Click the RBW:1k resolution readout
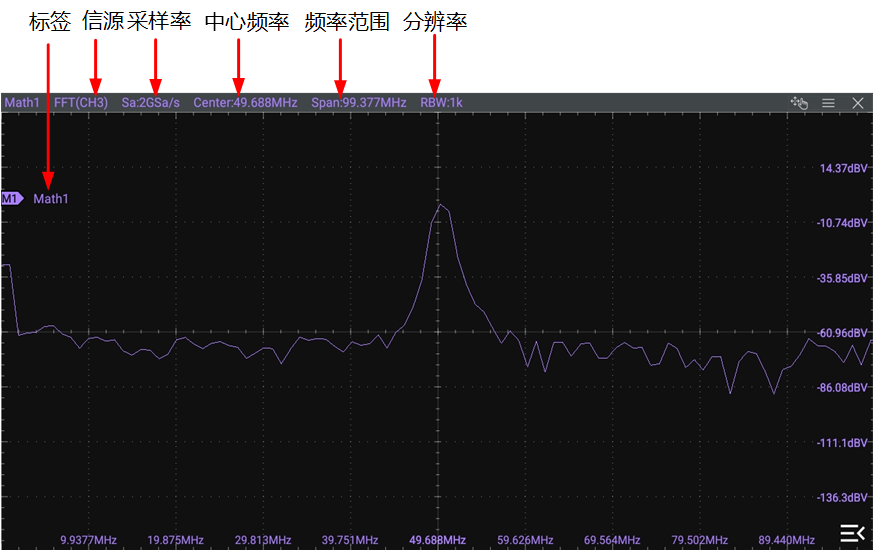Image resolution: width=874 pixels, height=551 pixels. (x=441, y=103)
